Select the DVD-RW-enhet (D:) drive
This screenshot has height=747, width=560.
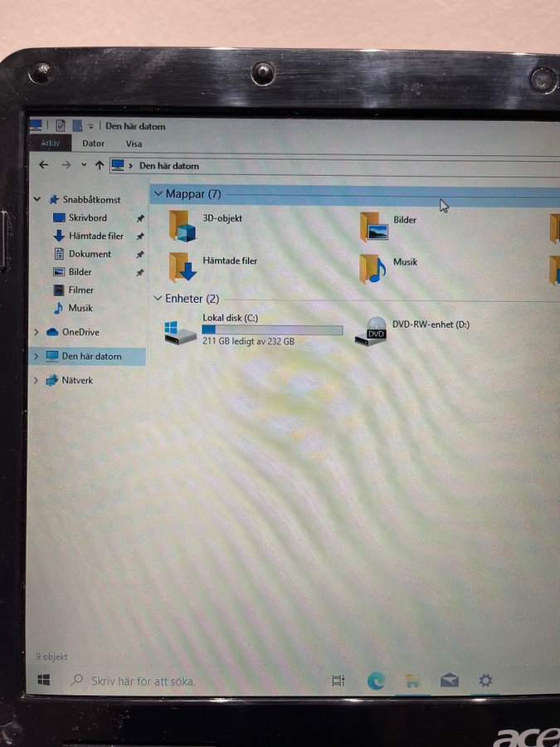click(x=371, y=331)
